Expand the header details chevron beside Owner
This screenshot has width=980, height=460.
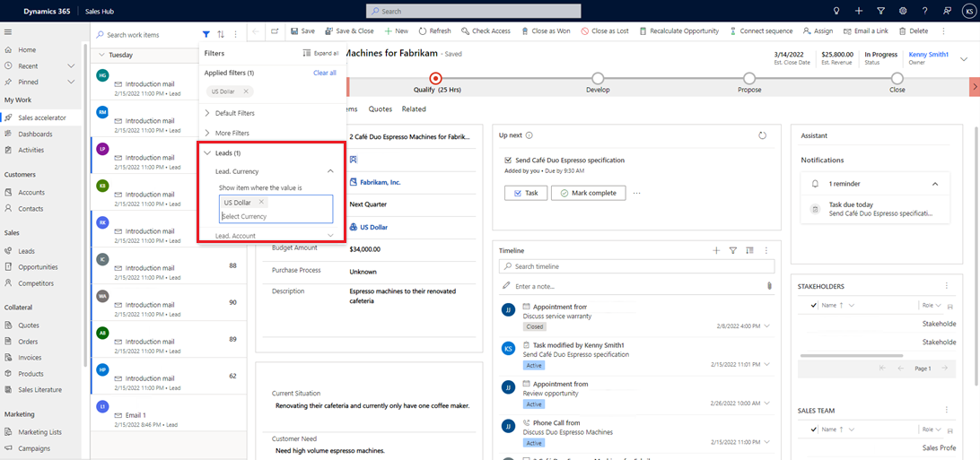(962, 58)
